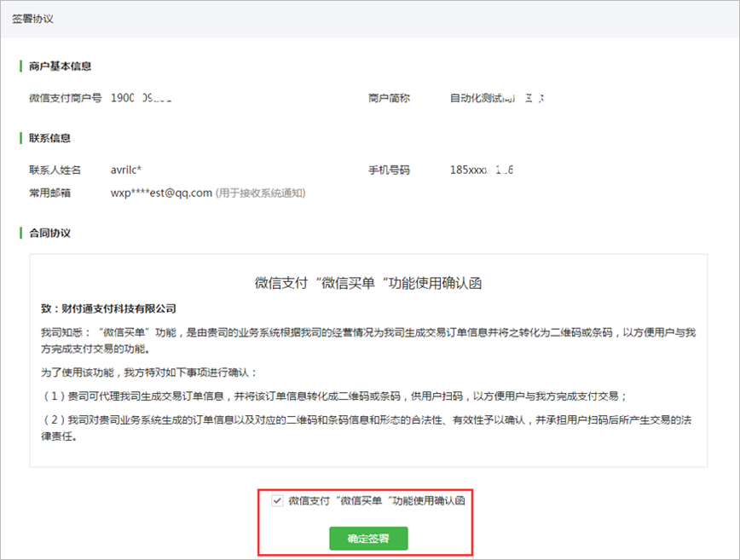This screenshot has height=560, width=740.
Task: Click the 商户简称 label
Action: point(389,98)
